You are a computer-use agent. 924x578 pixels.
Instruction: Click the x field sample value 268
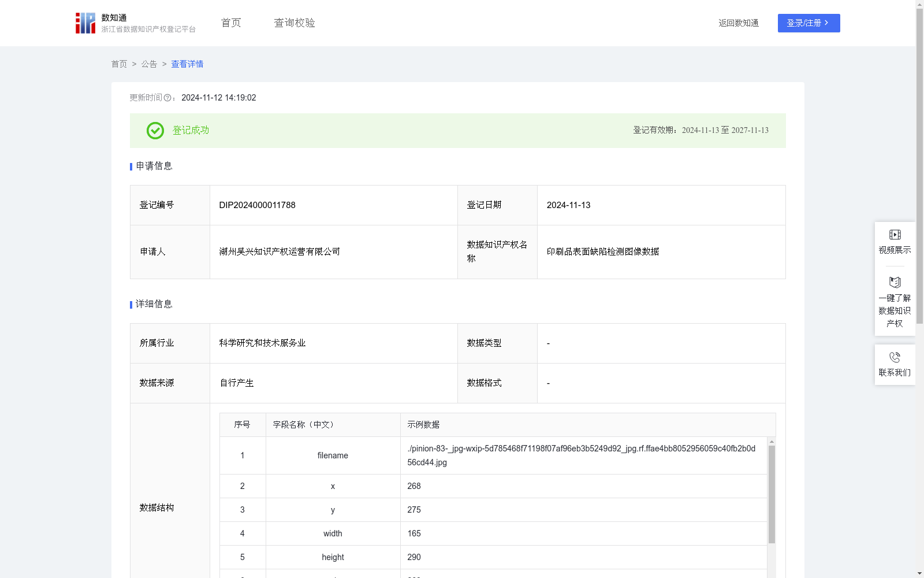[414, 486]
